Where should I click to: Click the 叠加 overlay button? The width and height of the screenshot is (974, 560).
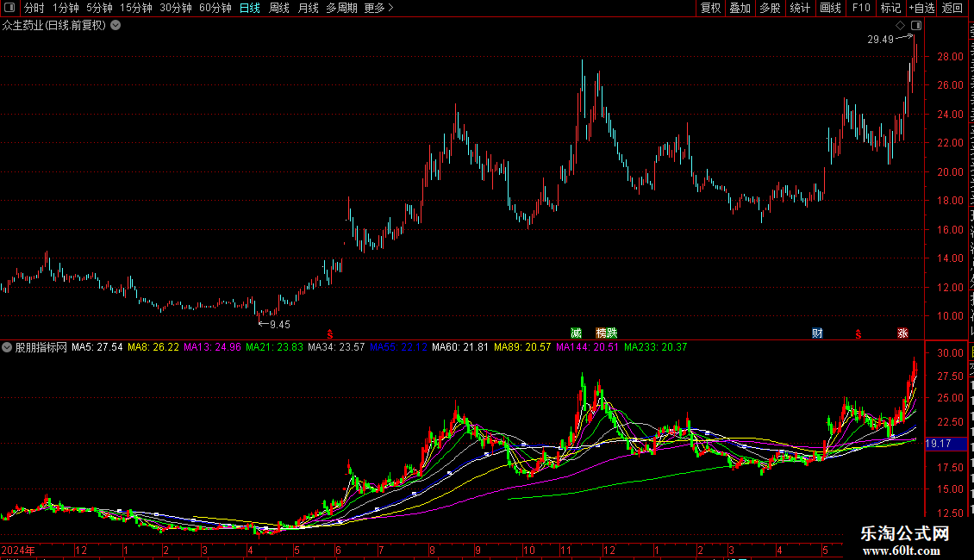tap(740, 8)
